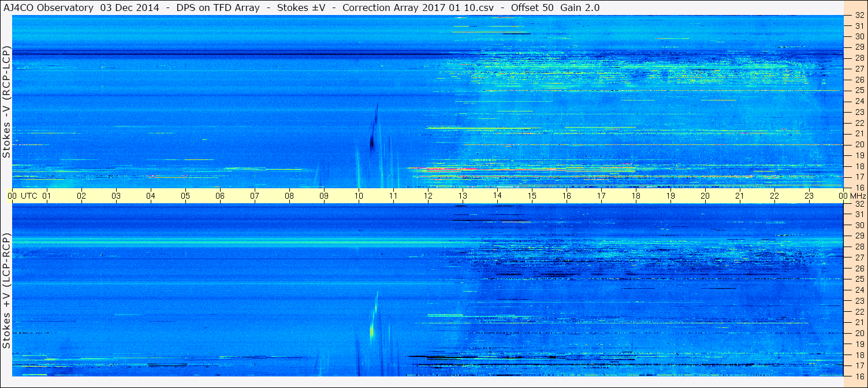868x388 pixels.
Task: Click the 20 hour marker on time axis
Action: pos(705,196)
